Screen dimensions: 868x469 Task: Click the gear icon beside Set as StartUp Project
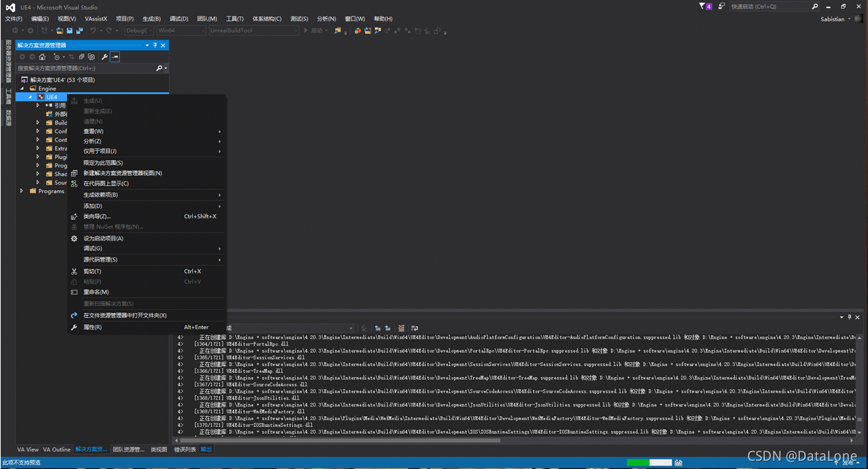tap(74, 238)
